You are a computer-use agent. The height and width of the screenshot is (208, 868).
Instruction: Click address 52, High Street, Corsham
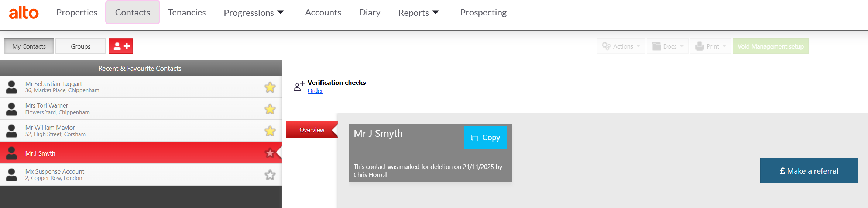click(55, 134)
